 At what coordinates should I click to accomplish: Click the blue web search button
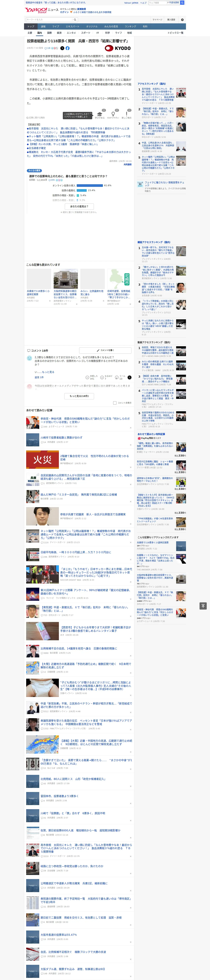(182, 3)
